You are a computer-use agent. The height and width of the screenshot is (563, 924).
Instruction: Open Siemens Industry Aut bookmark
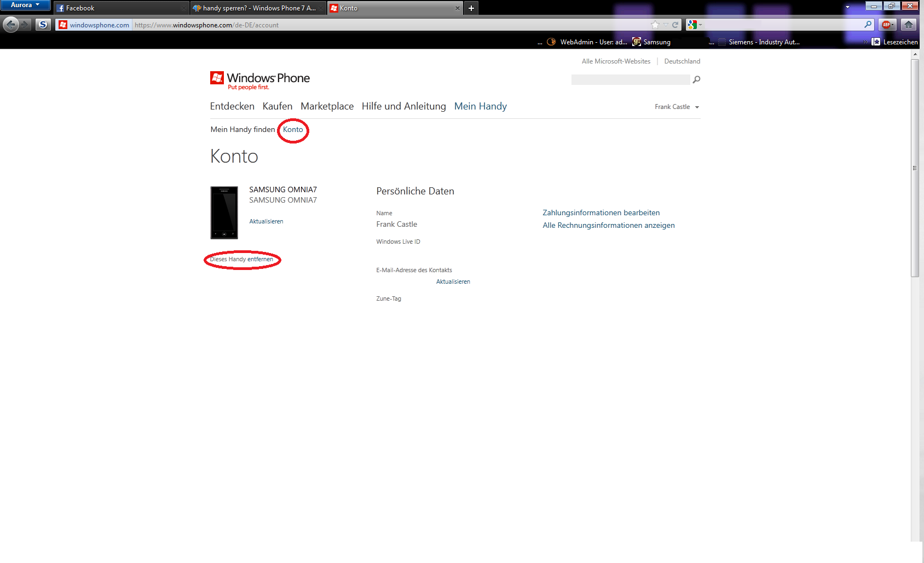pos(759,42)
